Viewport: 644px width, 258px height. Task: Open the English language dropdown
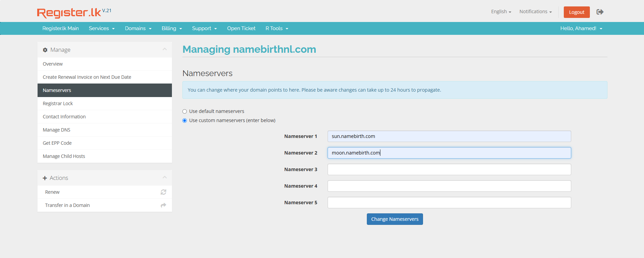click(501, 11)
